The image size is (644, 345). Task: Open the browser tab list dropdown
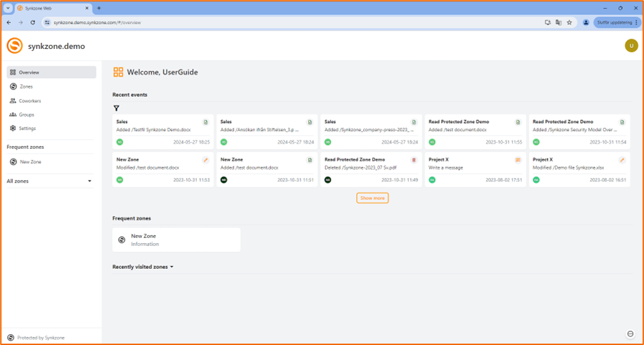(x=7, y=8)
